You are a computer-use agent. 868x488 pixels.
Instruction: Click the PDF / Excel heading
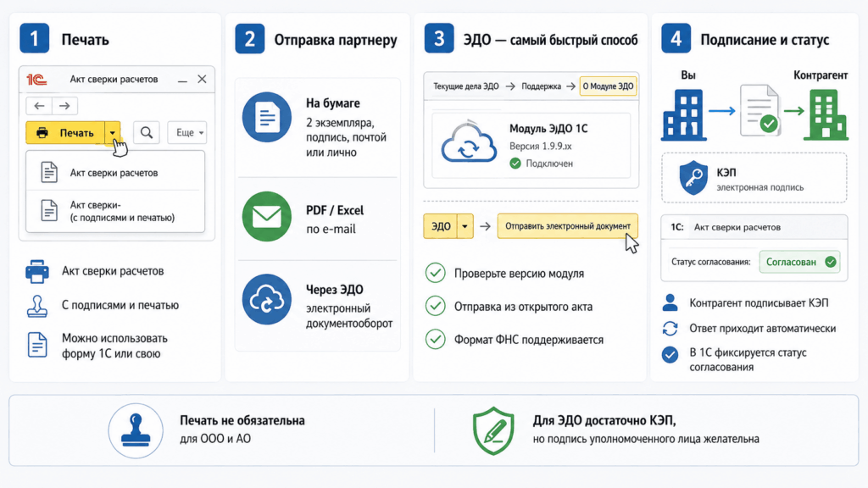(x=335, y=210)
